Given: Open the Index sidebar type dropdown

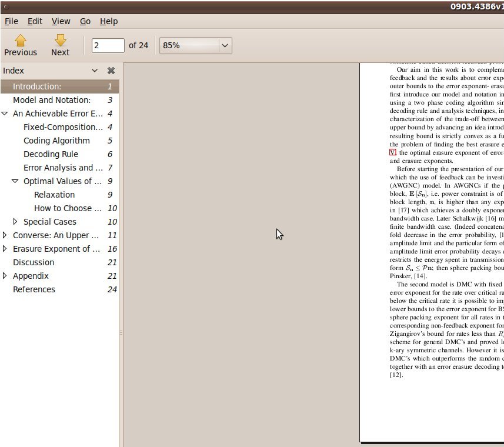Looking at the screenshot, I should point(95,71).
